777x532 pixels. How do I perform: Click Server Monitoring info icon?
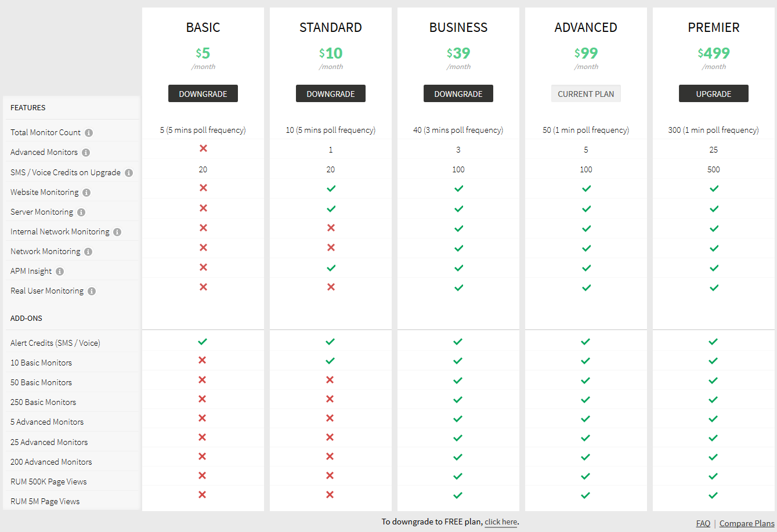coord(81,212)
